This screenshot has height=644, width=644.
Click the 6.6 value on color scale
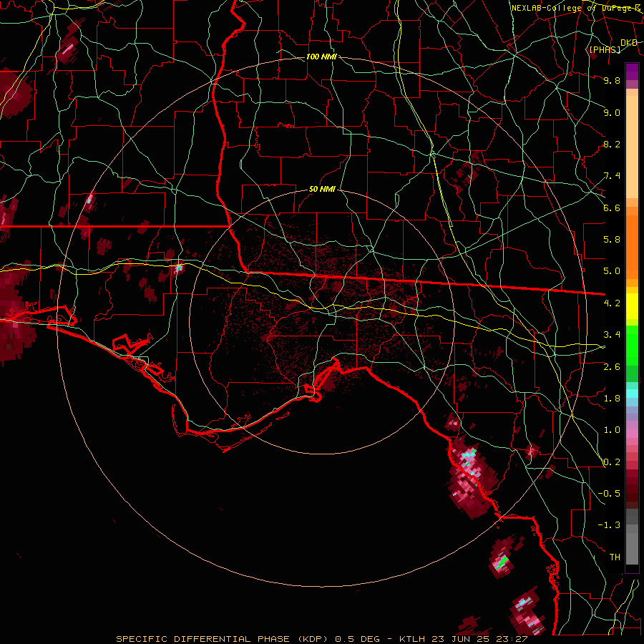tap(612, 208)
